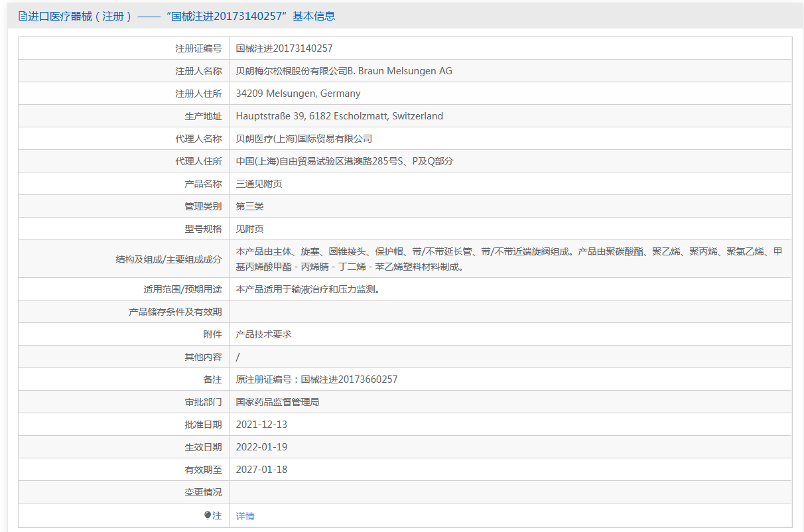Click the 审批部门 label
Image resolution: width=804 pixels, height=532 pixels.
click(203, 402)
